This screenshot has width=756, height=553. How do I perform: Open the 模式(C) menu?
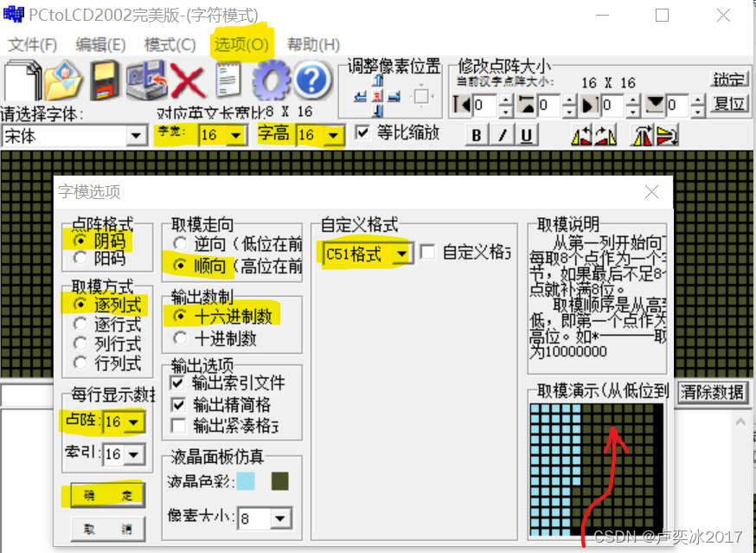tap(170, 45)
